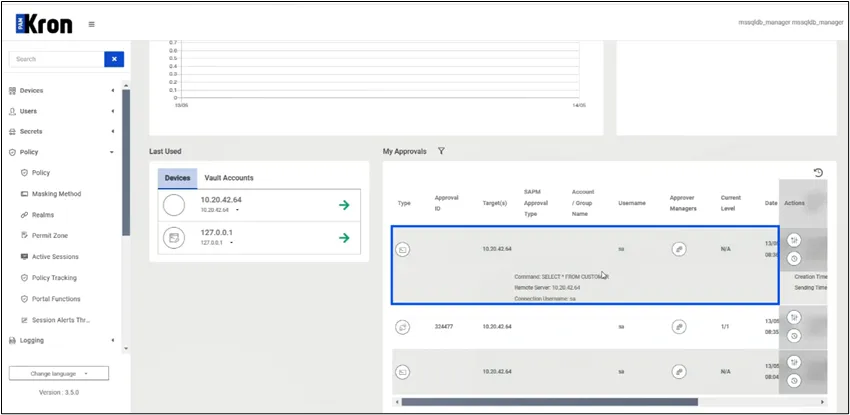The width and height of the screenshot is (850, 415).
Task: Click the Command: SELECT * FROM CUSTOMER text
Action: click(562, 276)
